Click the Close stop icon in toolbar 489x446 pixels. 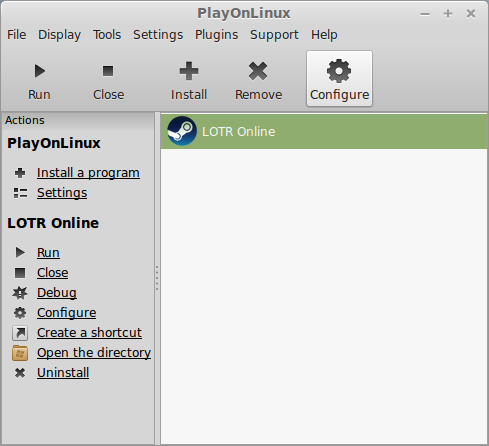tap(108, 71)
